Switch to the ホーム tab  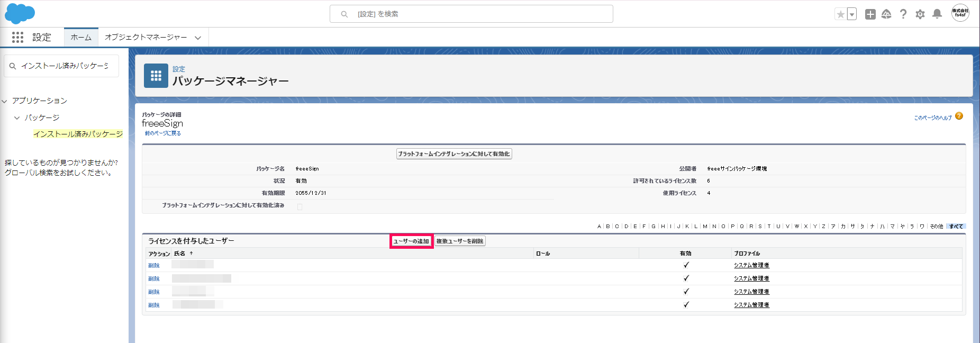81,37
